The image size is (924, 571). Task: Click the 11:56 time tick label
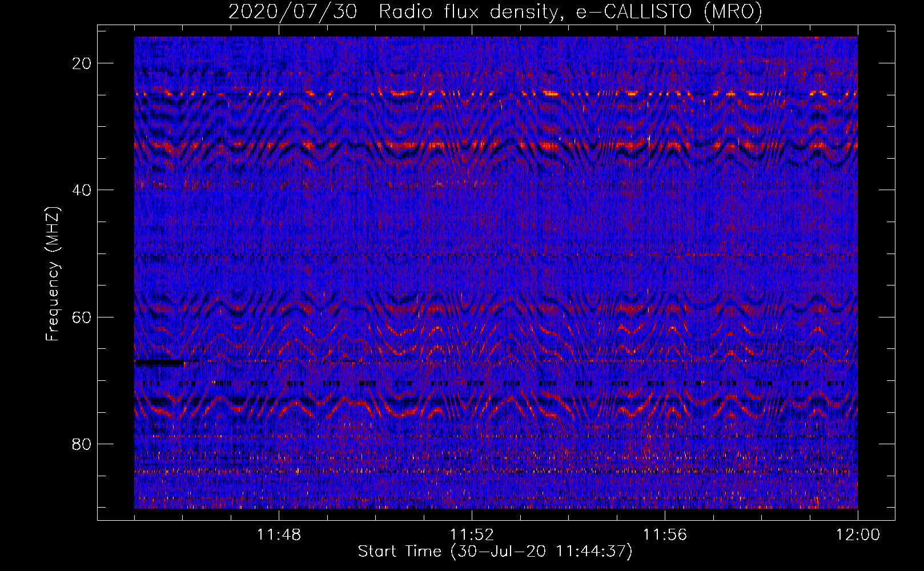point(665,535)
